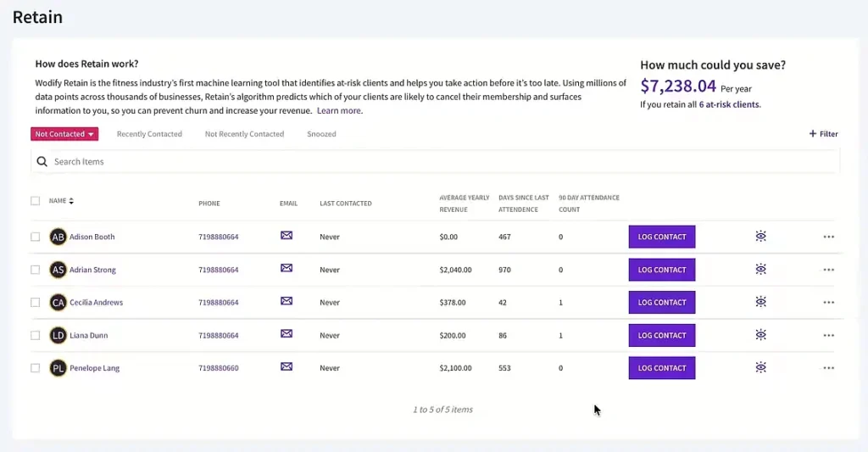Click the PL avatar circle
Viewport: 868px width, 452px height.
(58, 368)
